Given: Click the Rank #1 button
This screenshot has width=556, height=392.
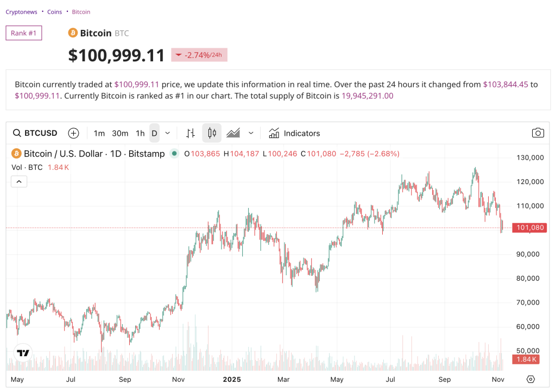Looking at the screenshot, I should (x=23, y=33).
